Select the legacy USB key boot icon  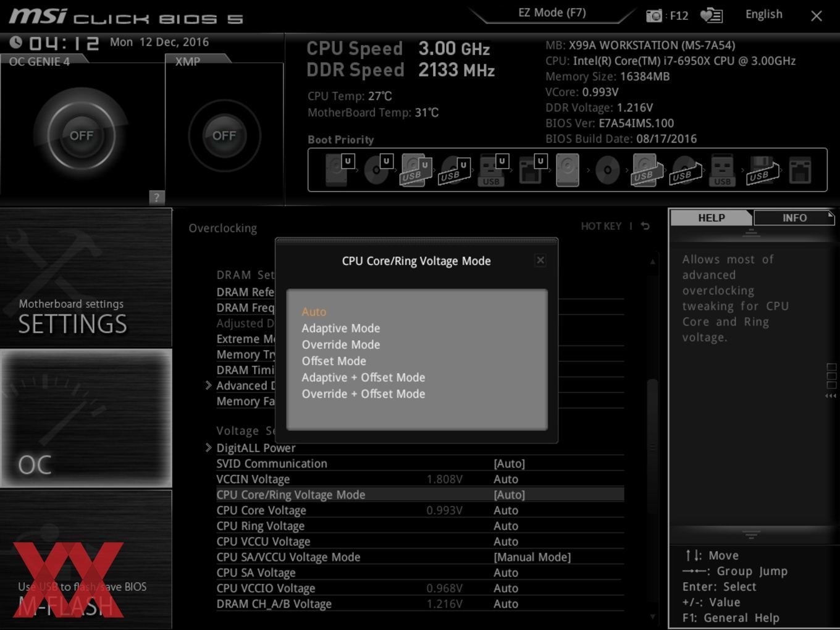[722, 170]
